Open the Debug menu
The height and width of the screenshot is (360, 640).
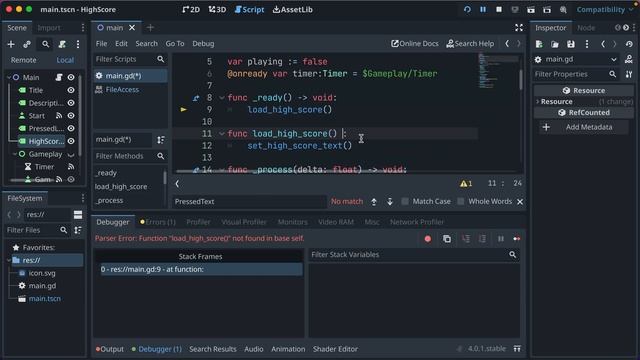[x=203, y=44]
